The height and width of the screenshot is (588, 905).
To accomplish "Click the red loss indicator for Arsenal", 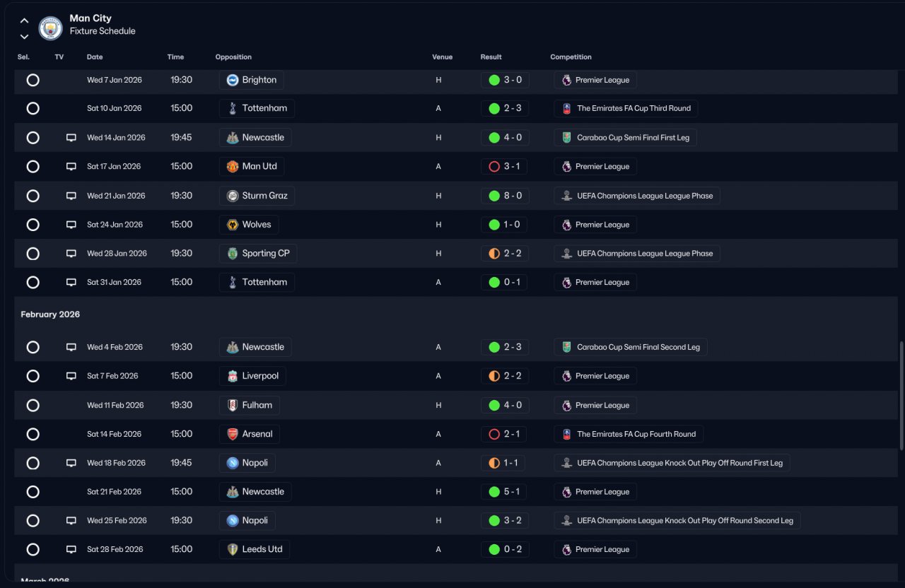I will click(x=494, y=434).
